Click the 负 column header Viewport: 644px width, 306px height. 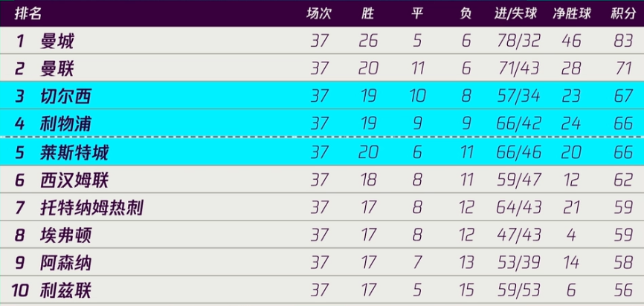(x=466, y=13)
